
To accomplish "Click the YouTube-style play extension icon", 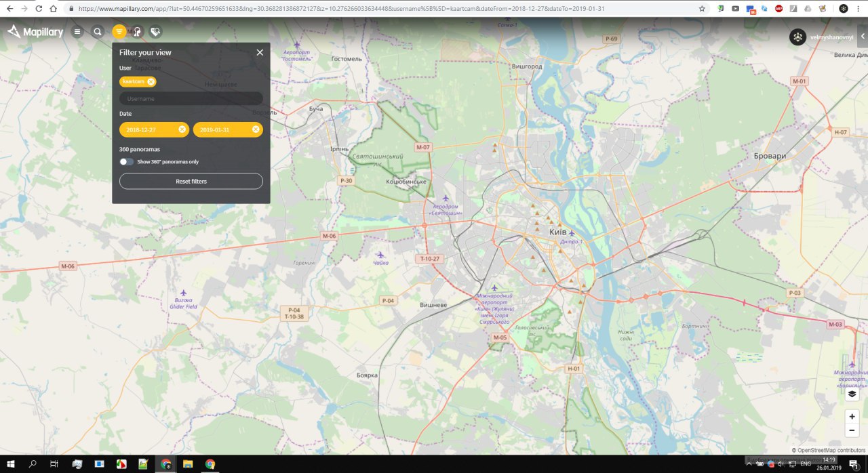I will click(x=736, y=9).
